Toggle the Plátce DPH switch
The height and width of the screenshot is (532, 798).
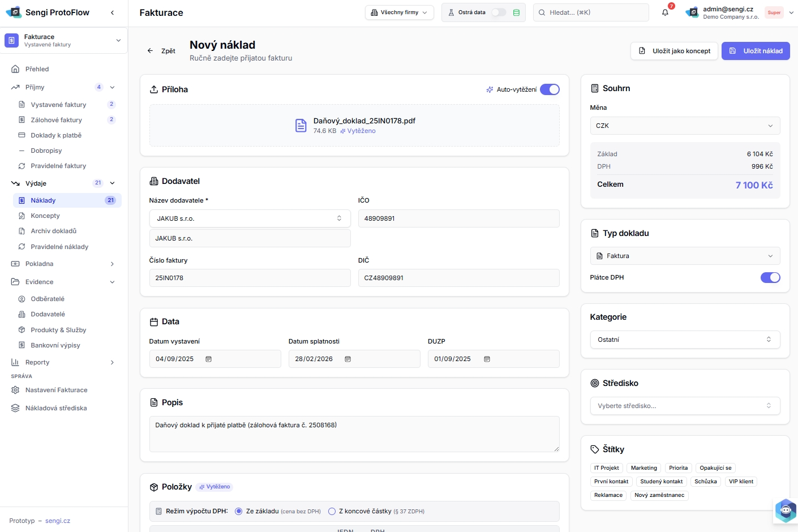[770, 277]
